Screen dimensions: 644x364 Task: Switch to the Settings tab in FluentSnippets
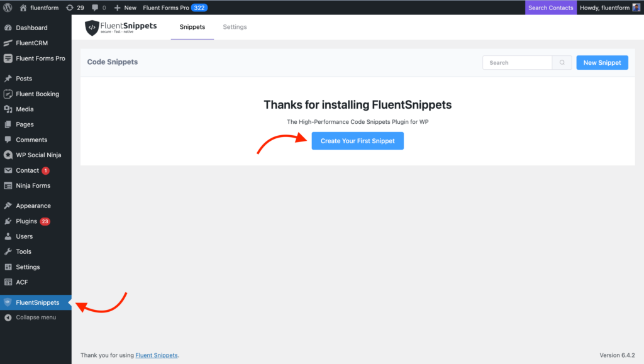[235, 27]
